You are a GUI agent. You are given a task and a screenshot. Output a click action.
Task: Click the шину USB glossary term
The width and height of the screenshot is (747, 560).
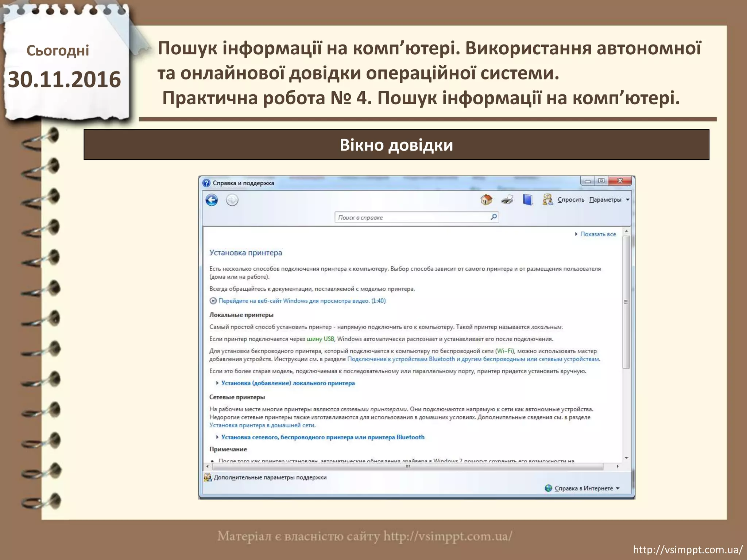pyautogui.click(x=320, y=339)
